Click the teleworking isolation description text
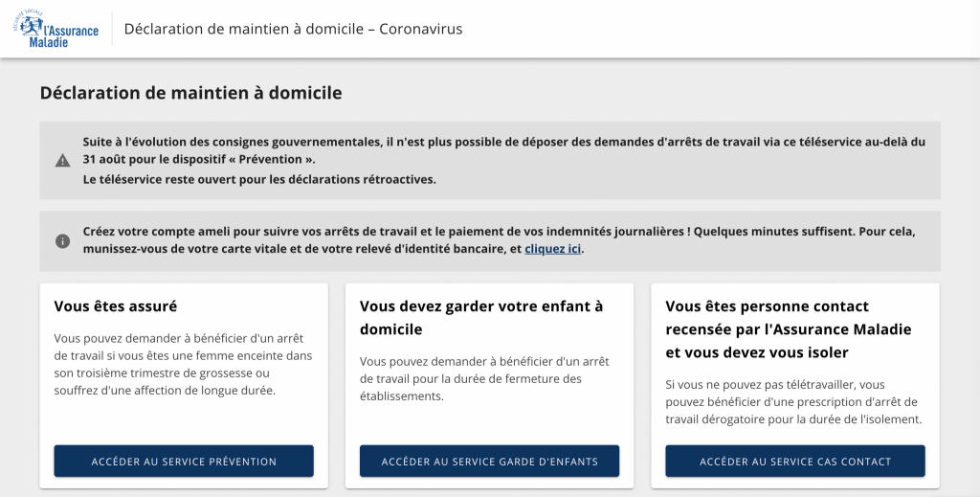Image resolution: width=980 pixels, height=497 pixels. [791, 401]
